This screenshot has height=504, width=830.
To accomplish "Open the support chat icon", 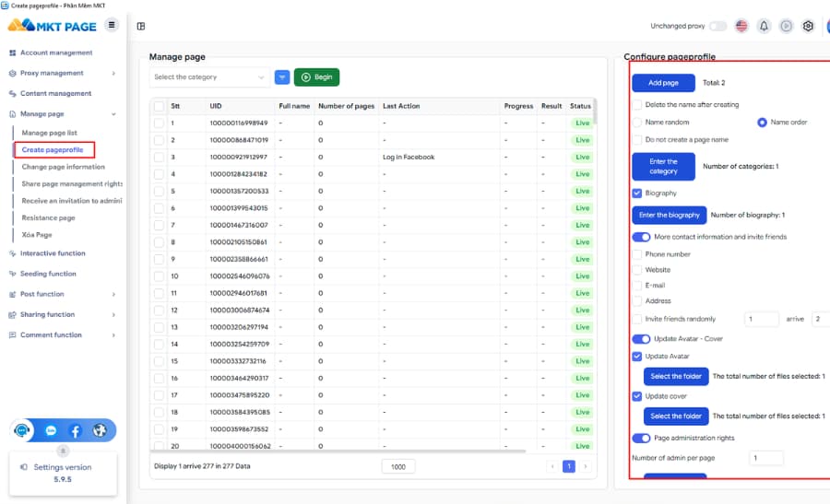I will [x=22, y=430].
